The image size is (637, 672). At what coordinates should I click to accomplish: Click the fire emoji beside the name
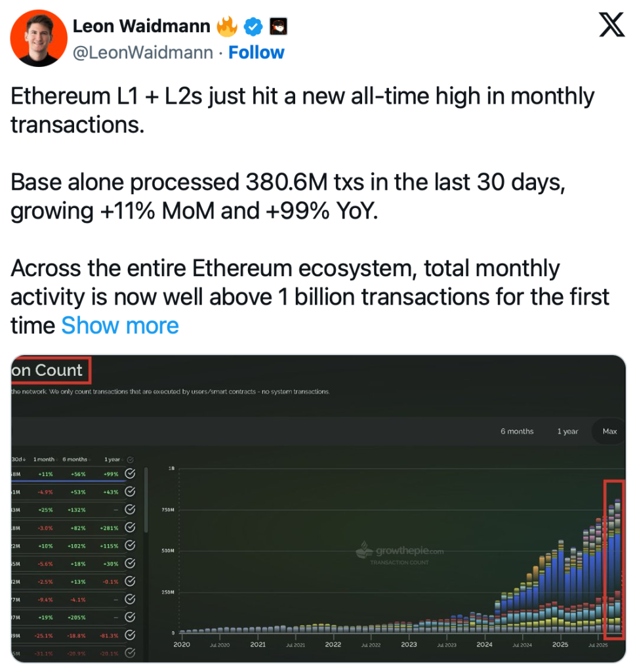227,26
